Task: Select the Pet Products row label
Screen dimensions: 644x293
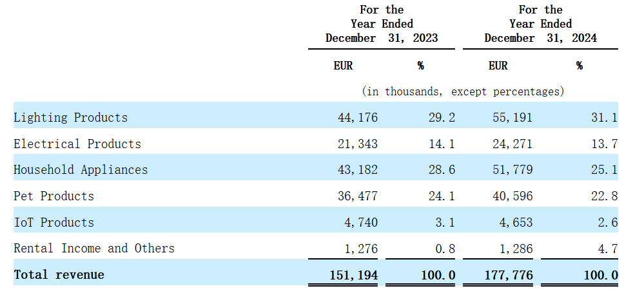Action: (54, 196)
